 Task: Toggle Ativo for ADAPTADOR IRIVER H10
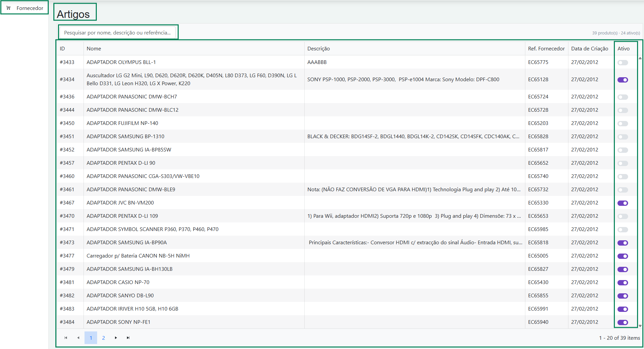622,309
